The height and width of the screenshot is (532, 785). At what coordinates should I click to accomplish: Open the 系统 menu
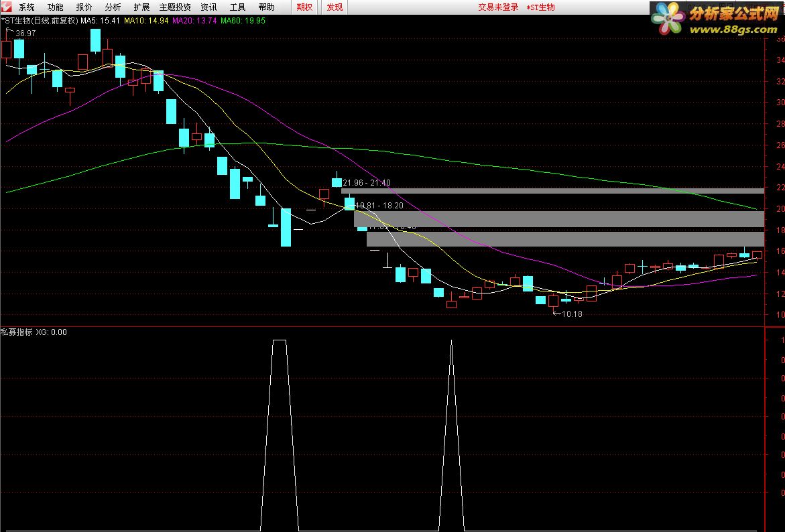point(27,7)
